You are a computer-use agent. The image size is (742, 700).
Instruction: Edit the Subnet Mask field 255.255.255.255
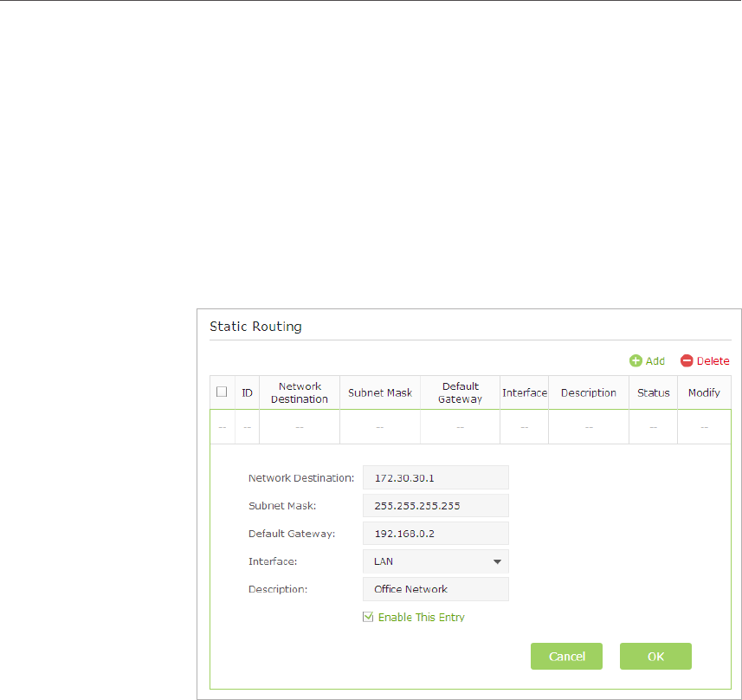(436, 505)
